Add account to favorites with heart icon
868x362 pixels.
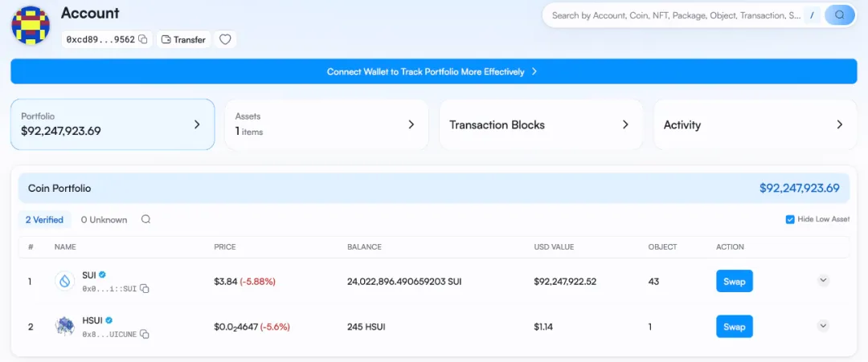[x=225, y=39]
